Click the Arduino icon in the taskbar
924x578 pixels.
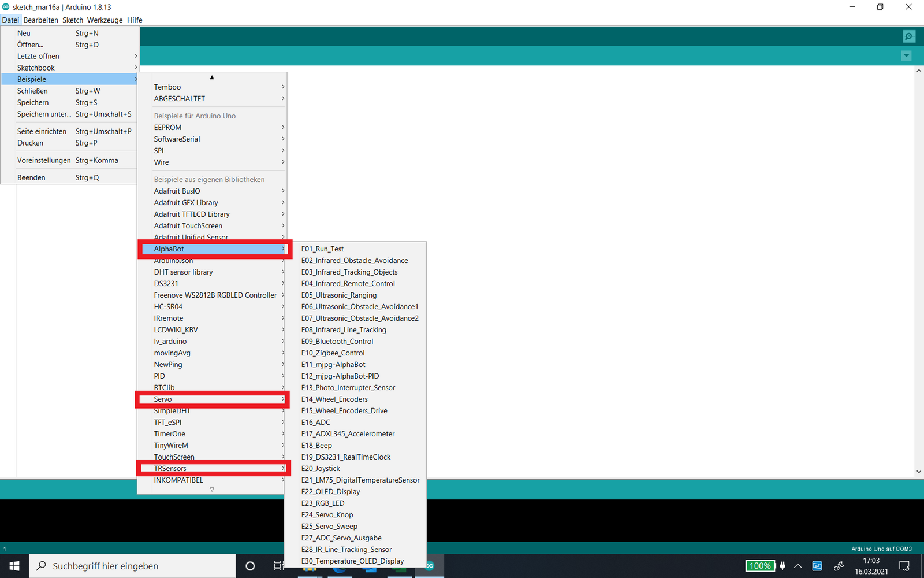pos(430,566)
